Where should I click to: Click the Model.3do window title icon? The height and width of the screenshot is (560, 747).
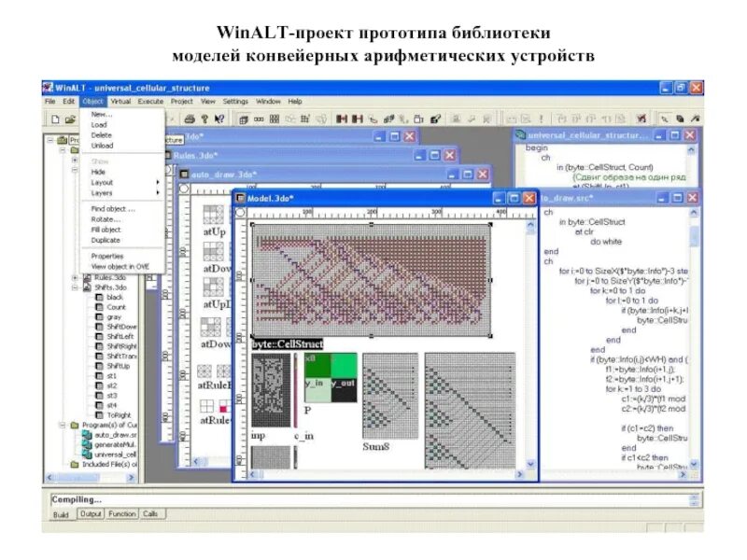click(x=241, y=198)
